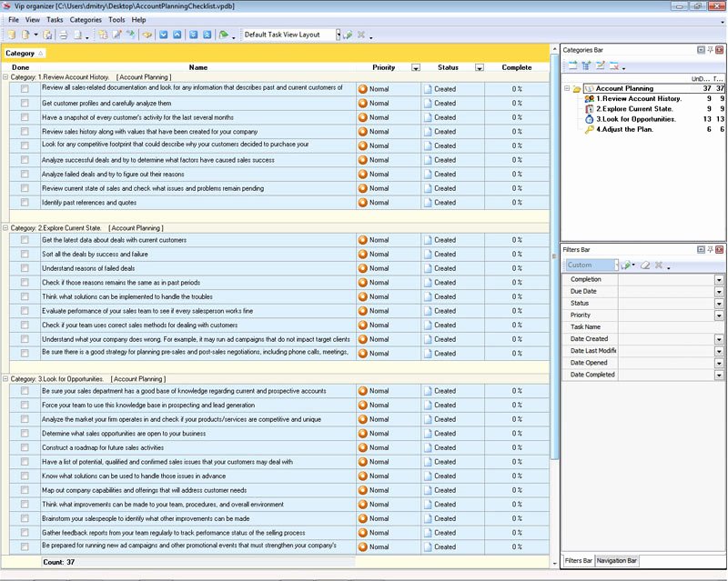Click the Print toolbar icon

64,35
